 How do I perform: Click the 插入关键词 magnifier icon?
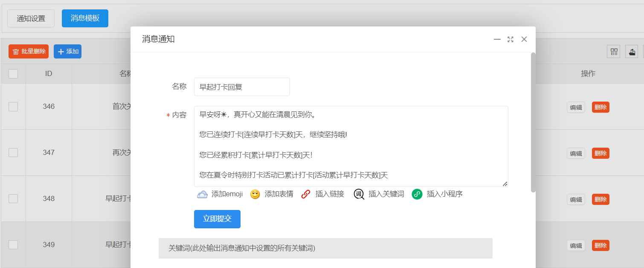click(359, 194)
